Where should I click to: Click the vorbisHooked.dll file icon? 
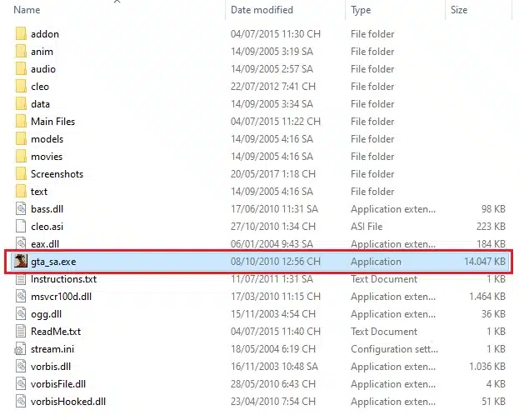point(21,402)
